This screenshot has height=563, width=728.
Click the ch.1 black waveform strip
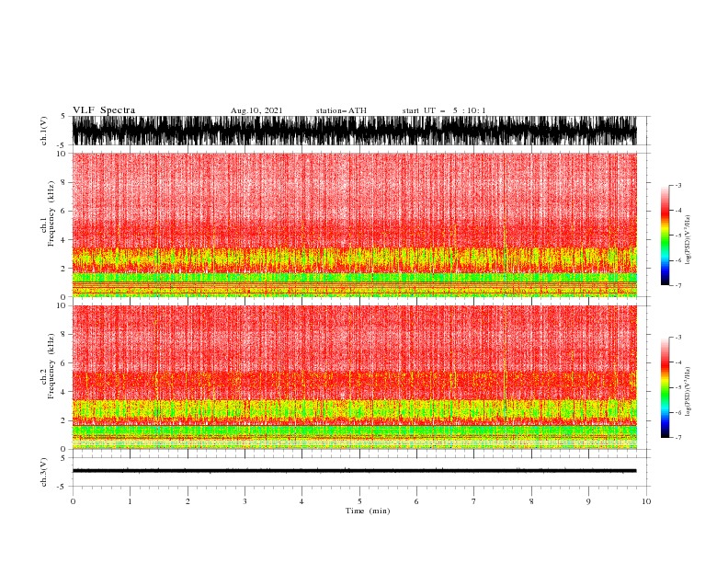354,131
